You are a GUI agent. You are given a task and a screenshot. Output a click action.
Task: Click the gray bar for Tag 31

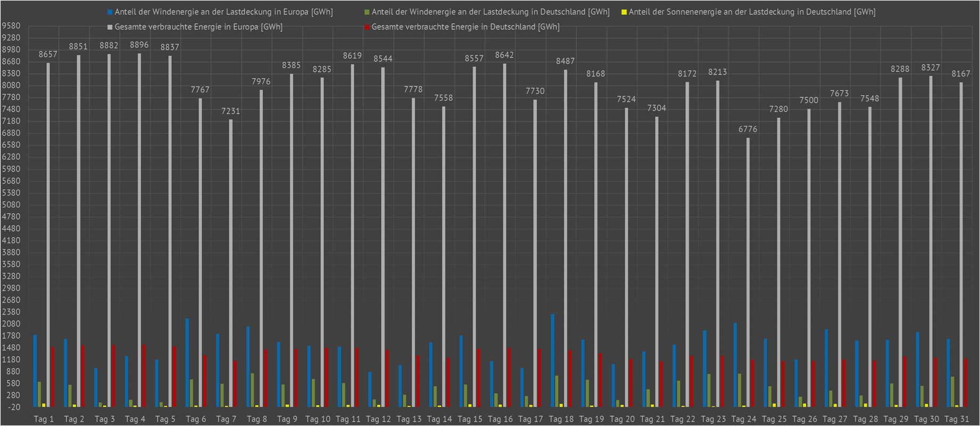pyautogui.click(x=961, y=245)
